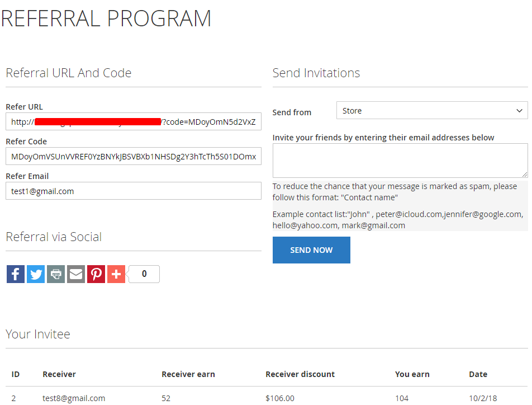This screenshot has width=532, height=405.
Task: Select invitee test8@gmail.com in table
Action: [74, 398]
